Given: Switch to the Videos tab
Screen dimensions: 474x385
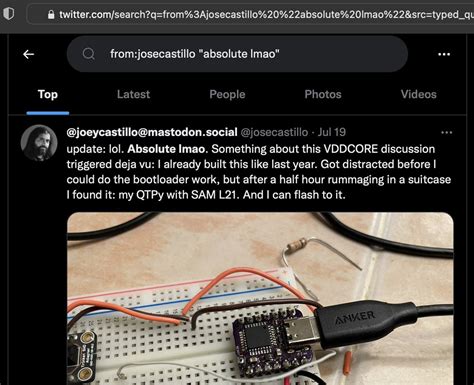Looking at the screenshot, I should [x=419, y=94].
